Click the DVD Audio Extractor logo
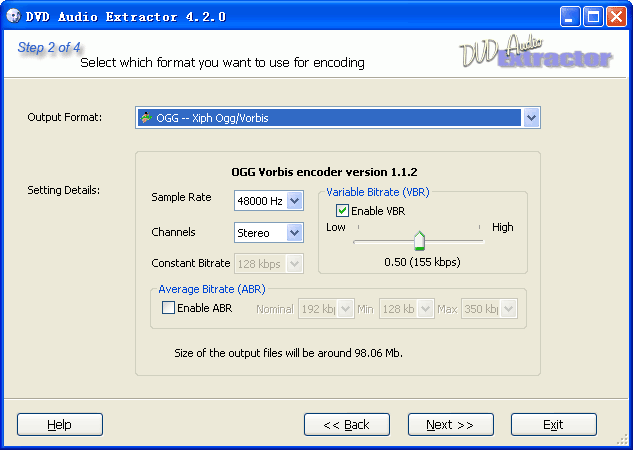Image resolution: width=633 pixels, height=450 pixels. click(536, 51)
